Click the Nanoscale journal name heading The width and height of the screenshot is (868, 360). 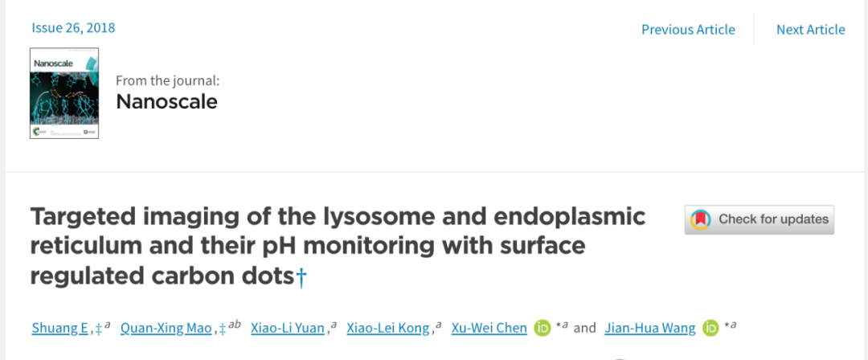coord(166,101)
